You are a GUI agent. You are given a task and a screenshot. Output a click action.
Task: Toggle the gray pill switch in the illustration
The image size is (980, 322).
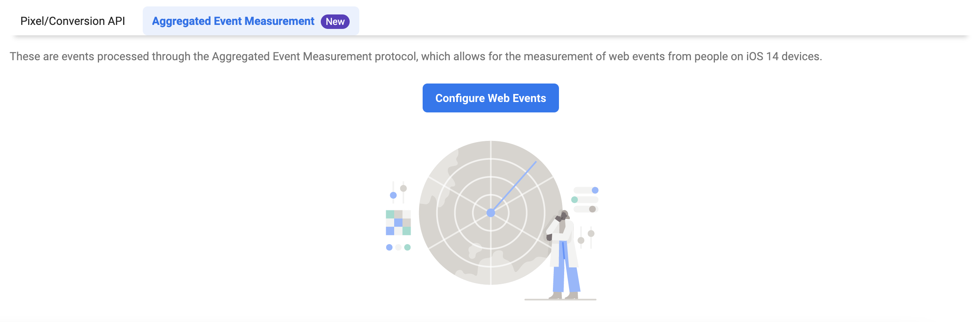[586, 209]
